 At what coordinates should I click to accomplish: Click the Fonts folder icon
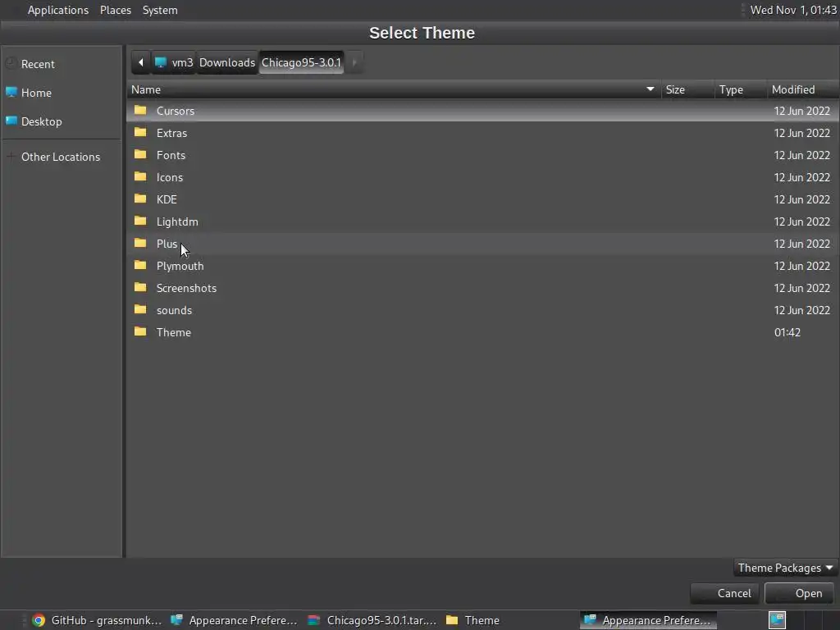tap(140, 155)
